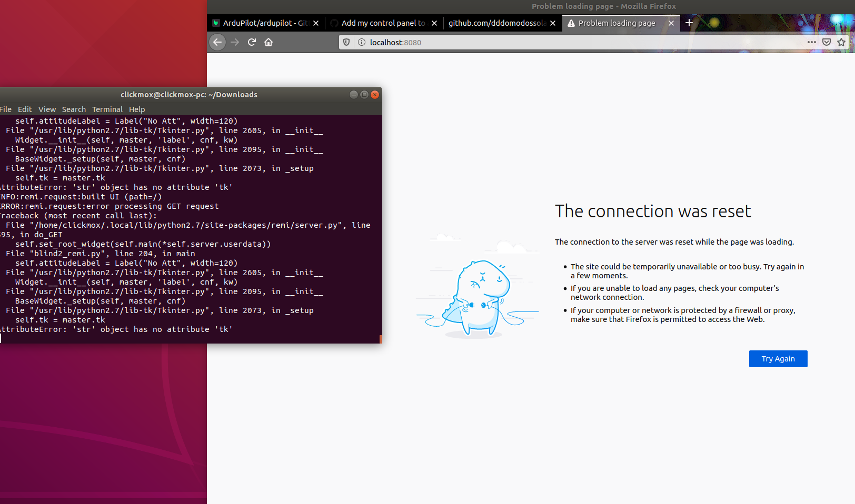855x504 pixels.
Task: Click the tracking protection shield icon
Action: [346, 42]
